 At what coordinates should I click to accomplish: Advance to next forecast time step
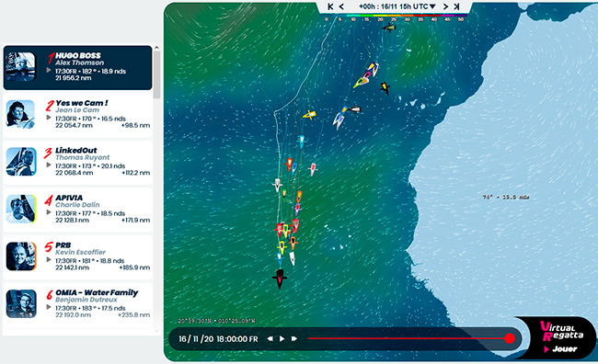coord(445,6)
